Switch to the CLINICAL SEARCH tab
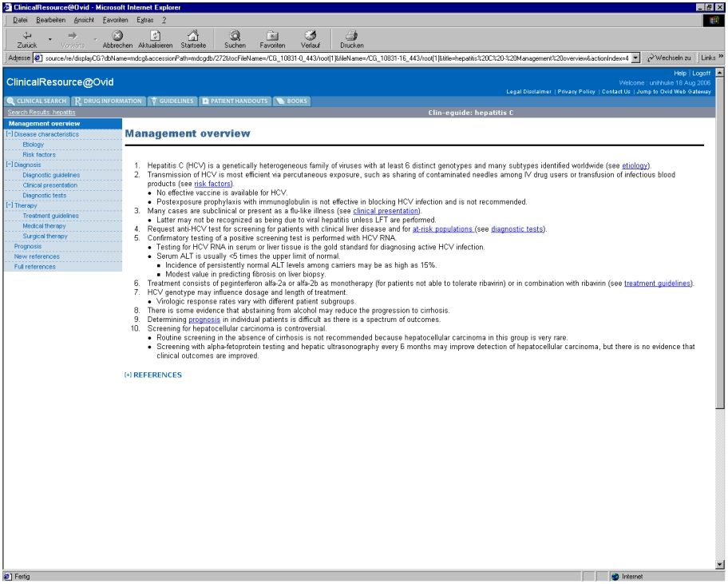 37,101
